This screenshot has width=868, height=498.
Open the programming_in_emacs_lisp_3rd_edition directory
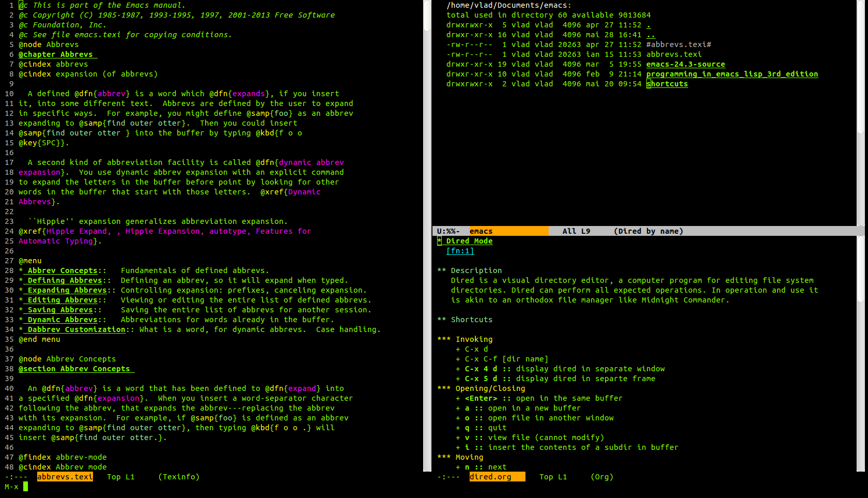pyautogui.click(x=732, y=74)
